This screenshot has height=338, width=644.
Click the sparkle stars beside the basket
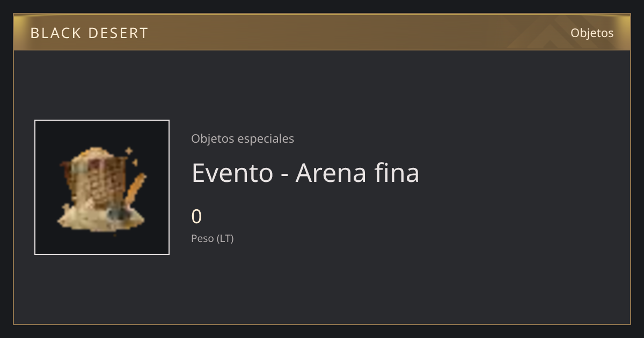(130, 156)
